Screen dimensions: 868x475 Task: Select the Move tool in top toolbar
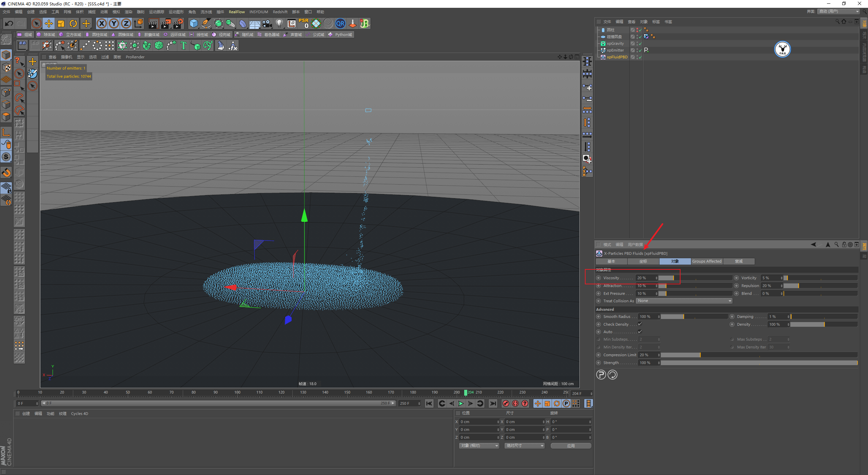click(x=49, y=23)
